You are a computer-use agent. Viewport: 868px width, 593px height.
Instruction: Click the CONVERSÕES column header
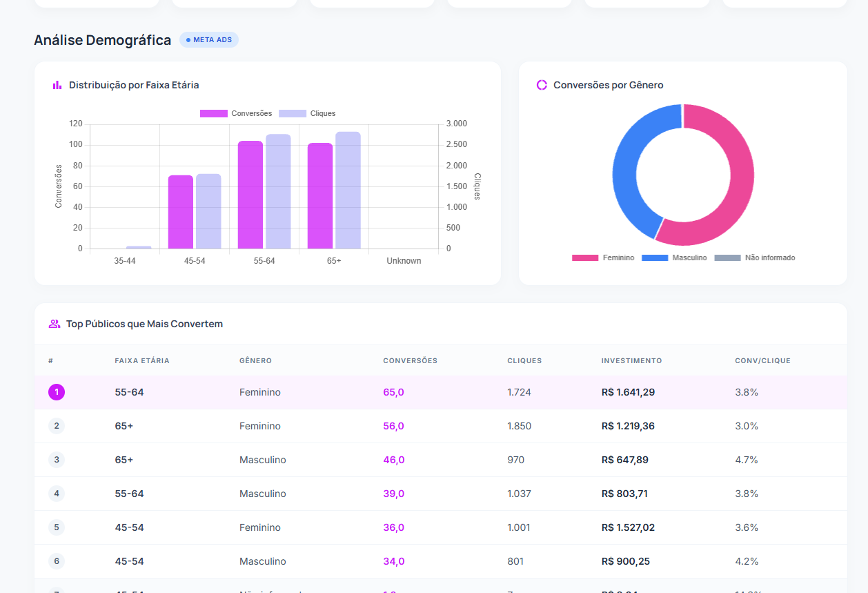(x=411, y=360)
